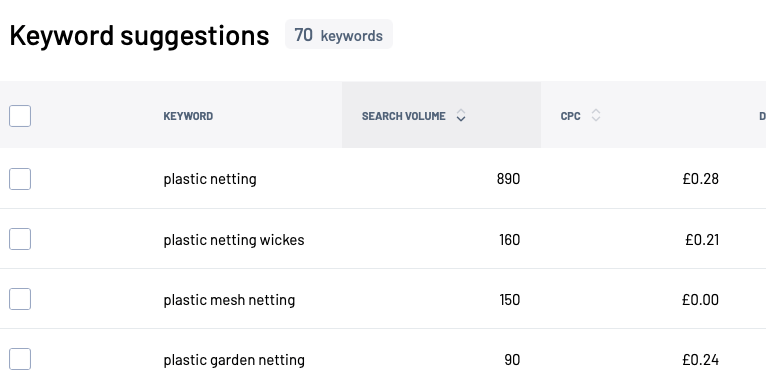Screen dimensions: 766x379
Task: Select search volume value 890
Action: [508, 179]
